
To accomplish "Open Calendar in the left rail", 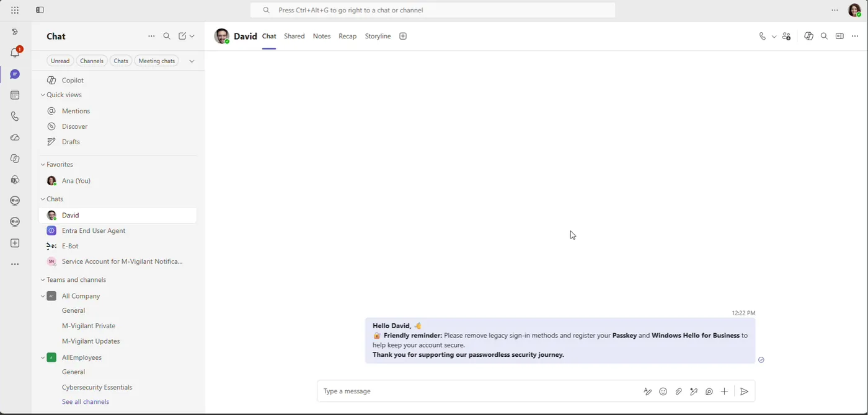I will [15, 95].
